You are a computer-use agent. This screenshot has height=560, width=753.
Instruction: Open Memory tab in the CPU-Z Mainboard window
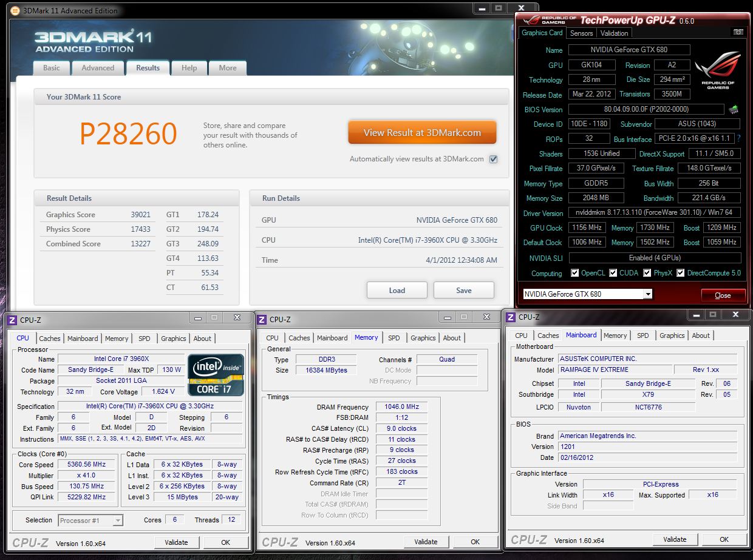click(x=615, y=336)
